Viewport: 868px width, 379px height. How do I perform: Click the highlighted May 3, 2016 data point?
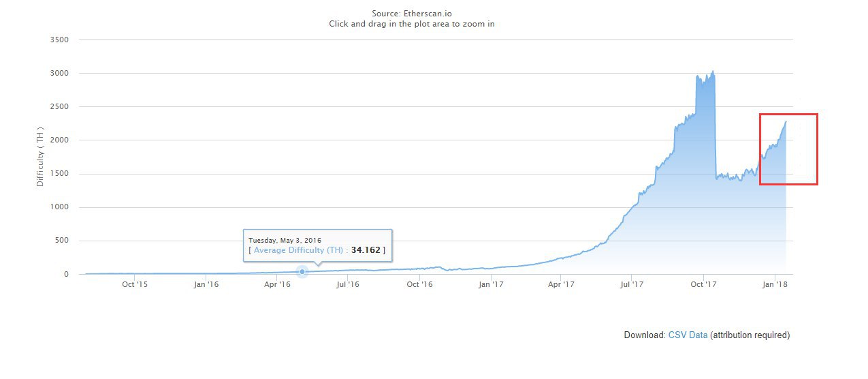[x=302, y=272]
